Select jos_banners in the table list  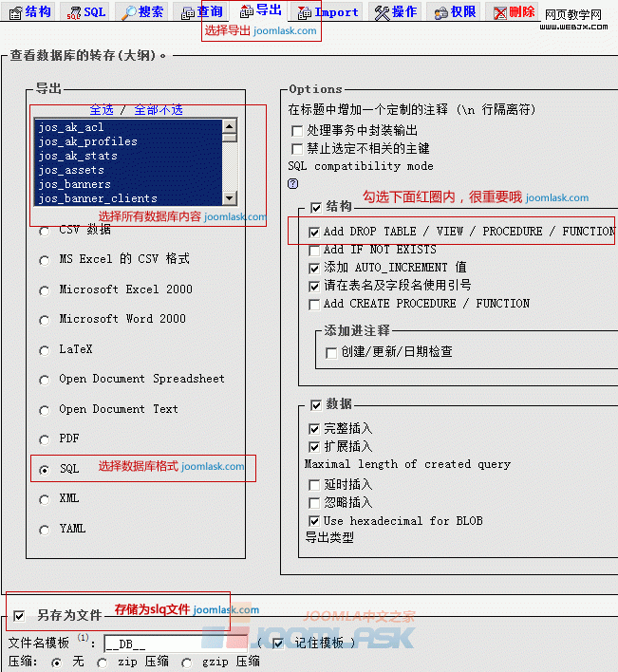point(128,184)
